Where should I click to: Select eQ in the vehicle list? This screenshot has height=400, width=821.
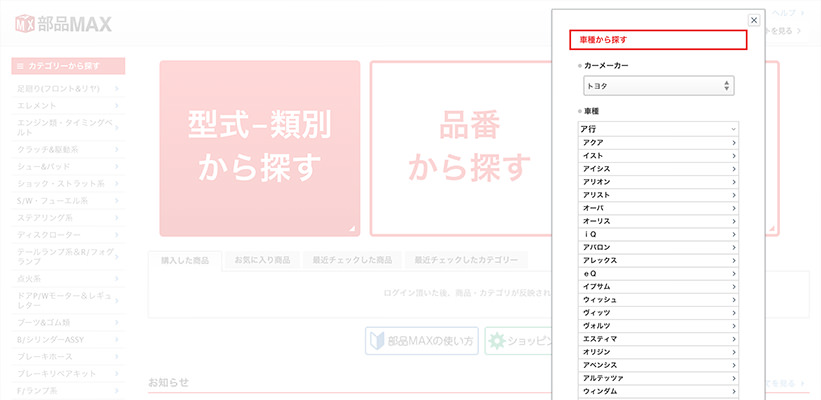[658, 273]
